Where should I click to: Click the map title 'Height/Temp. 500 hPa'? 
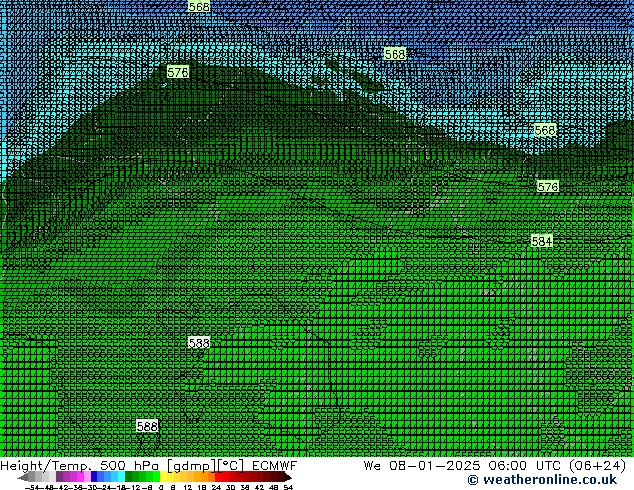click(79, 466)
